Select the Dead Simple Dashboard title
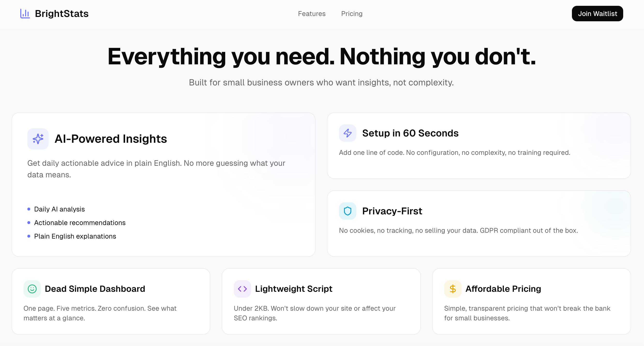Image resolution: width=644 pixels, height=346 pixels. [x=95, y=289]
